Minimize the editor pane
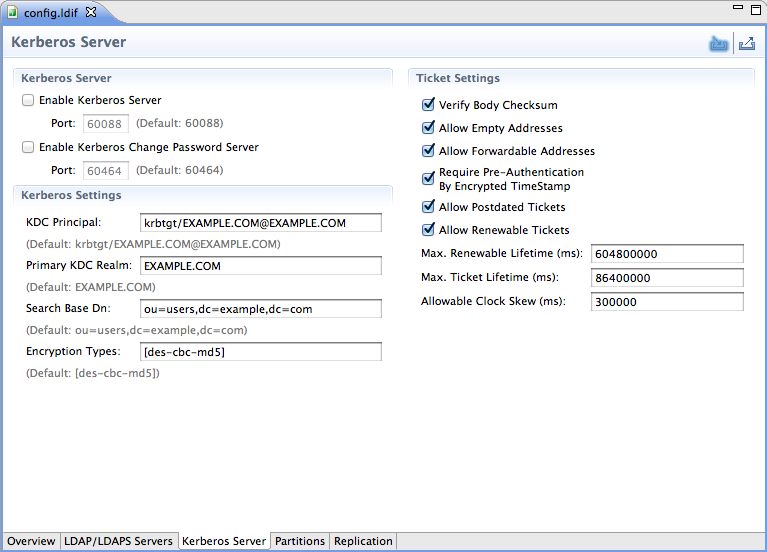 click(738, 8)
